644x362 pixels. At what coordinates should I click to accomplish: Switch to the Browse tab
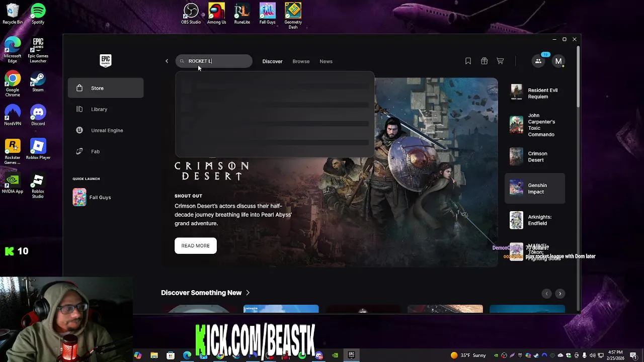(301, 61)
